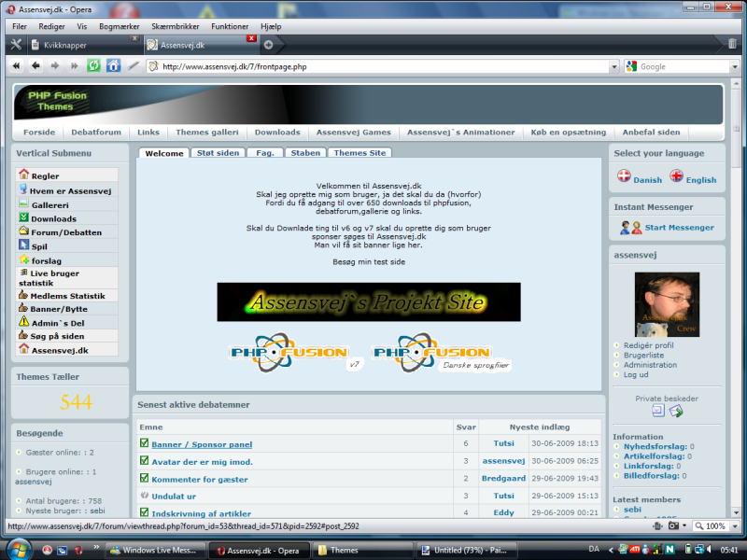Switch to Themes folder in taskbar
The width and height of the screenshot is (747, 560).
pyautogui.click(x=361, y=550)
